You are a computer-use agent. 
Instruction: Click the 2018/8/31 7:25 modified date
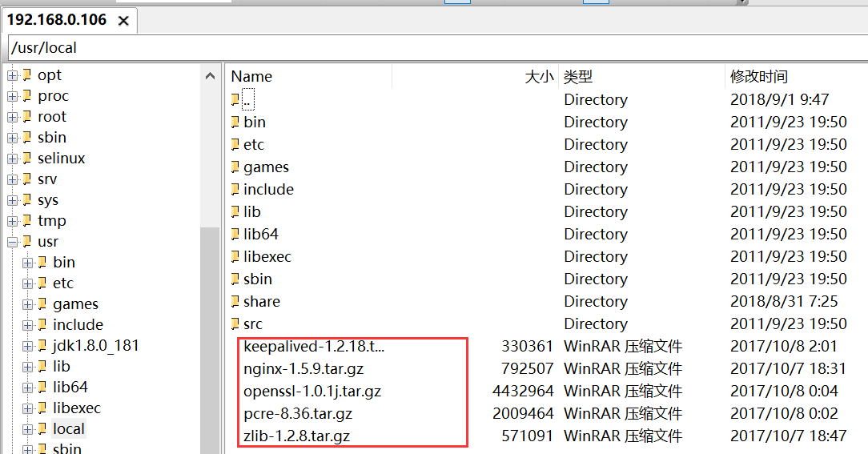784,302
